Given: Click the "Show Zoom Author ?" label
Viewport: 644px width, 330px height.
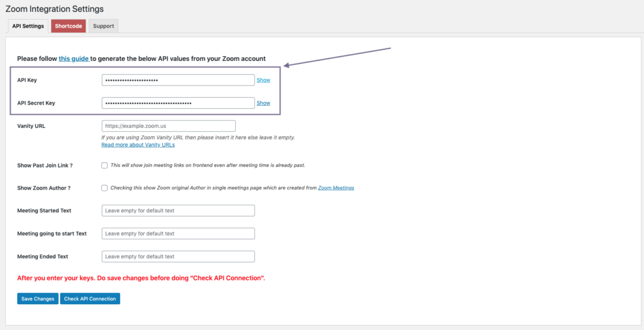Looking at the screenshot, I should tap(44, 188).
